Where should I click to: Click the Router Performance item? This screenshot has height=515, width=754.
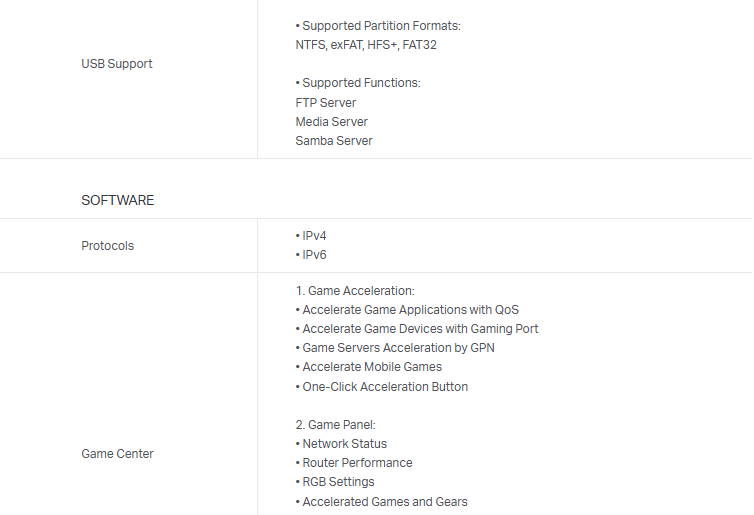(355, 463)
